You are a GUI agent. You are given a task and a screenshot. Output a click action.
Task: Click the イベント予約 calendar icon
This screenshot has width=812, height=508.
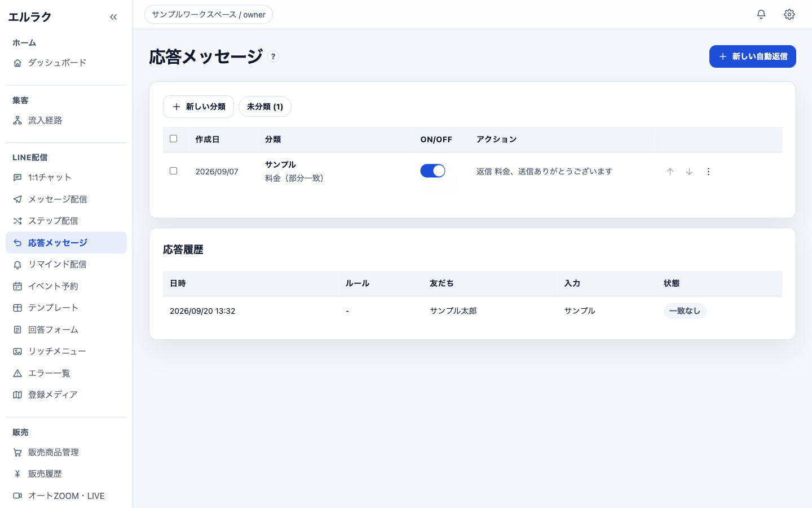click(x=17, y=286)
